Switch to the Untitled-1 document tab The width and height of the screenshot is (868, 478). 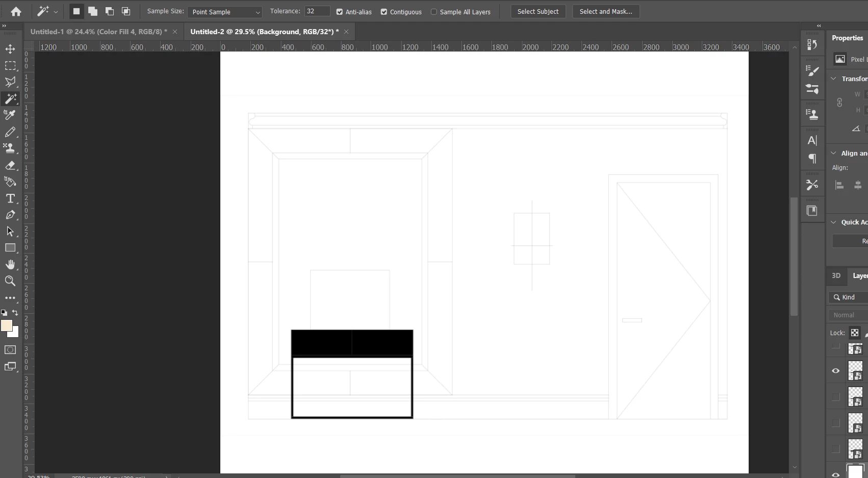(x=98, y=32)
